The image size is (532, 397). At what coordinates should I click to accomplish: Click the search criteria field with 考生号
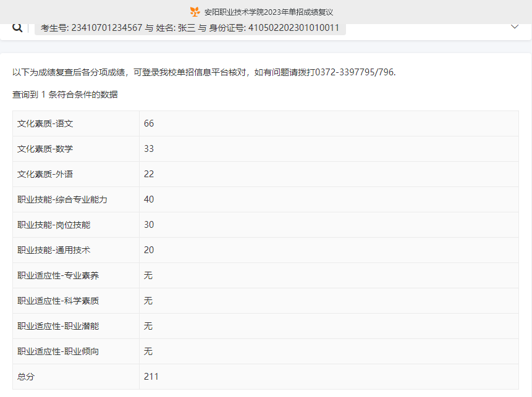tap(190, 28)
